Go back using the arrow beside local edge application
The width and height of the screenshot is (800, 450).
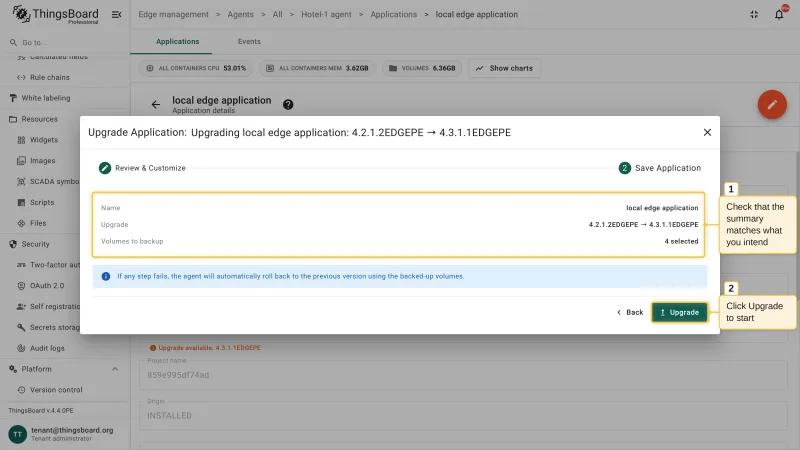[156, 105]
